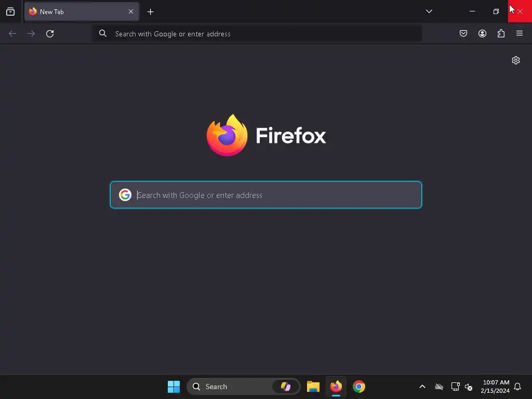Close the Firefox window
532x399 pixels.
[x=520, y=11]
